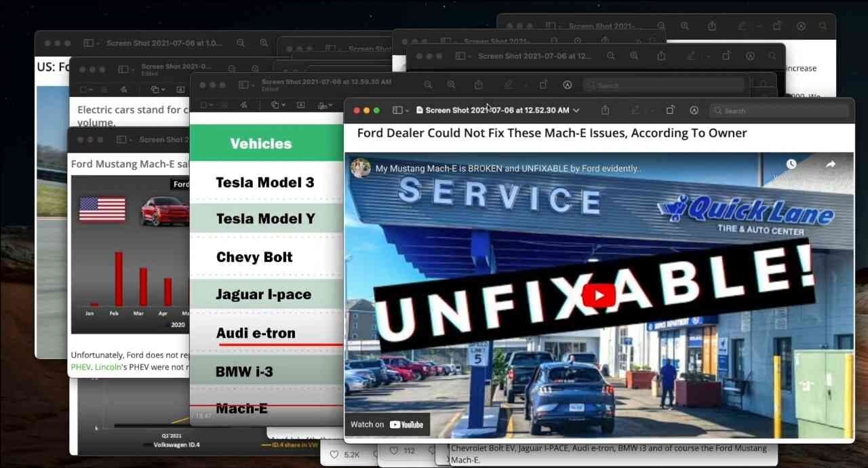868x468 pixels.
Task: Zoom in on the 12.59.30 AM window
Action: (451, 85)
